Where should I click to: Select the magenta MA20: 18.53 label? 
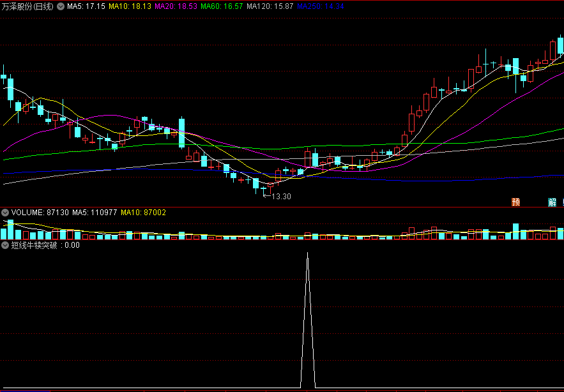pyautogui.click(x=176, y=6)
